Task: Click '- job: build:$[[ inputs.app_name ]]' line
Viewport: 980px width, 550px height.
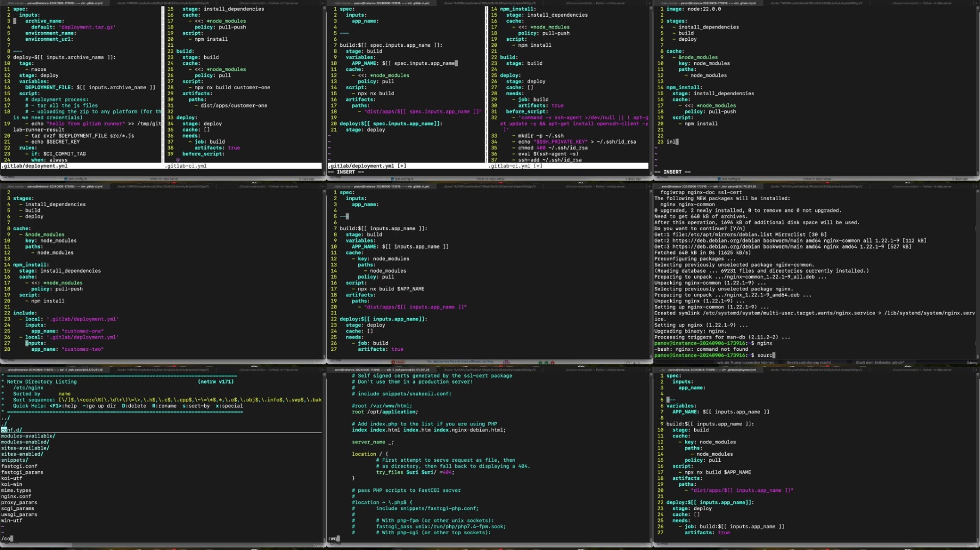Action: (731, 527)
